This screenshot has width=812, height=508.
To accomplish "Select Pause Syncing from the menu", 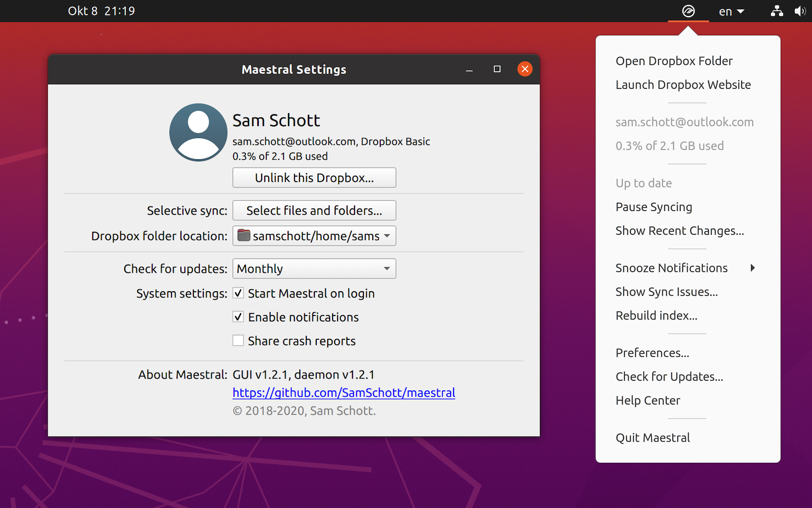I will [653, 207].
